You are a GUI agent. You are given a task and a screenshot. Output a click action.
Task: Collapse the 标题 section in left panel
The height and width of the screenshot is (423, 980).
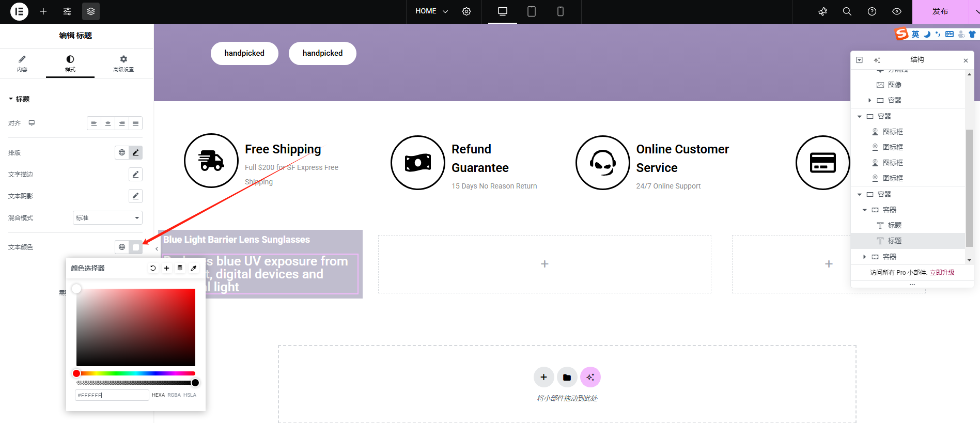tap(19, 99)
